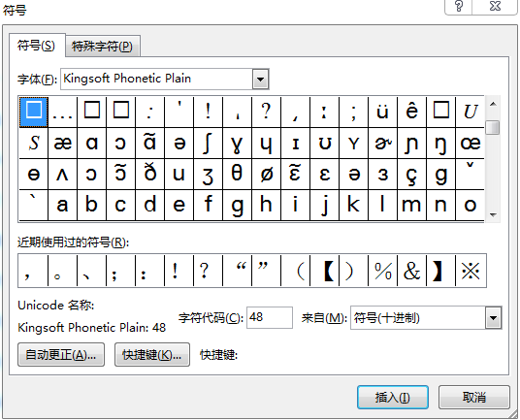
Task: Pick the ɑ̃ (a with tilde) symbol
Action: [150, 144]
